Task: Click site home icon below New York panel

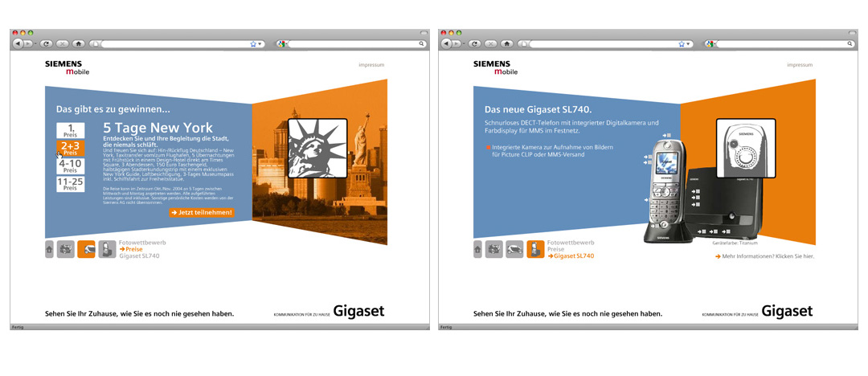Action: click(49, 249)
